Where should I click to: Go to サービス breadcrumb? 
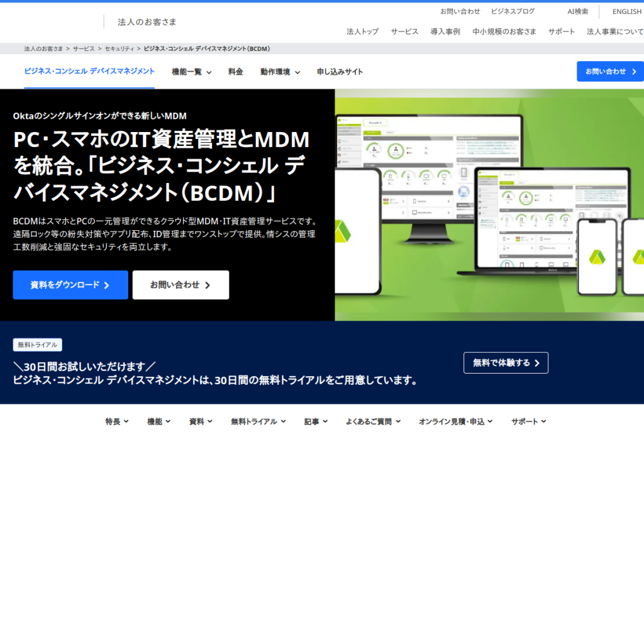(x=84, y=49)
